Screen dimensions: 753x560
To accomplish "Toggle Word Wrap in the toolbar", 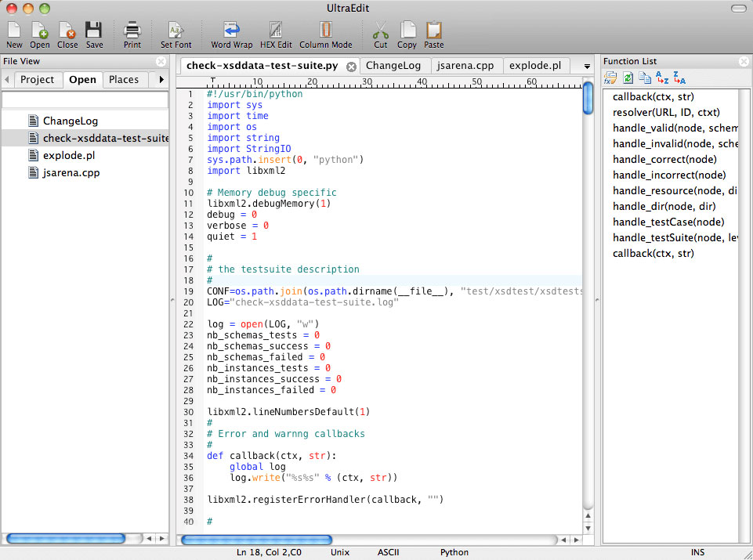I will tap(231, 34).
